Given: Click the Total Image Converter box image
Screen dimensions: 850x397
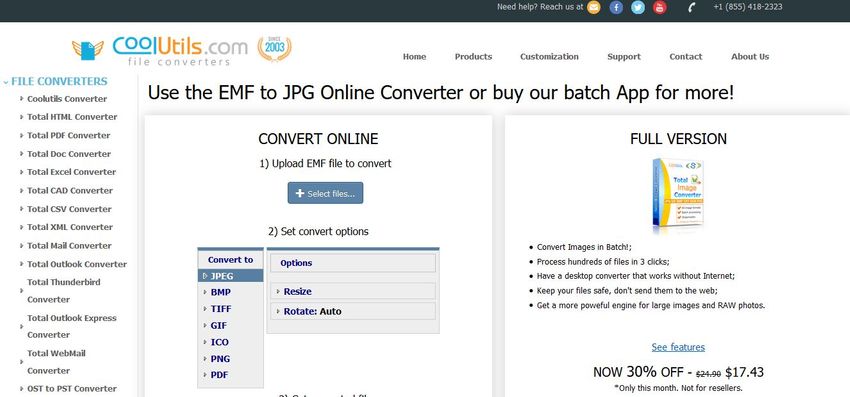Looking at the screenshot, I should [678, 196].
